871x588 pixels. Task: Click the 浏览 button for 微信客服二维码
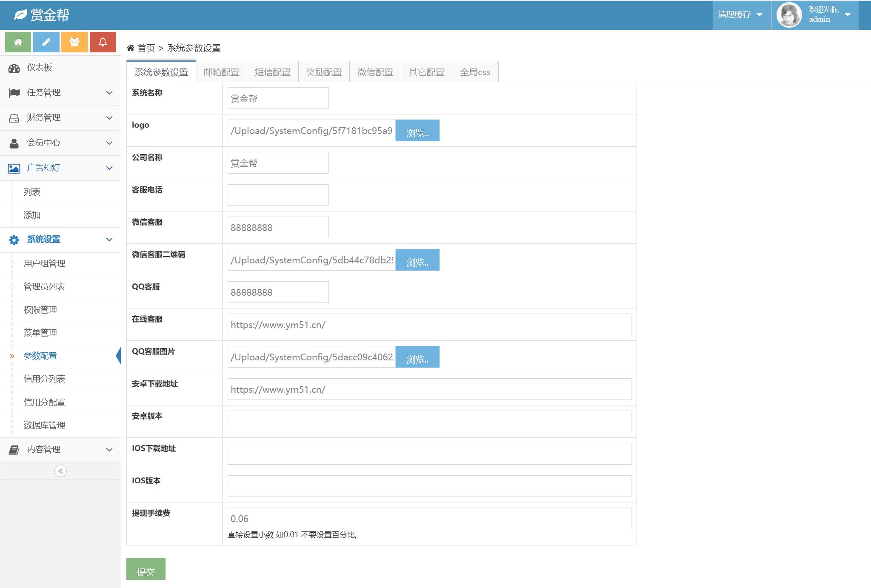417,260
